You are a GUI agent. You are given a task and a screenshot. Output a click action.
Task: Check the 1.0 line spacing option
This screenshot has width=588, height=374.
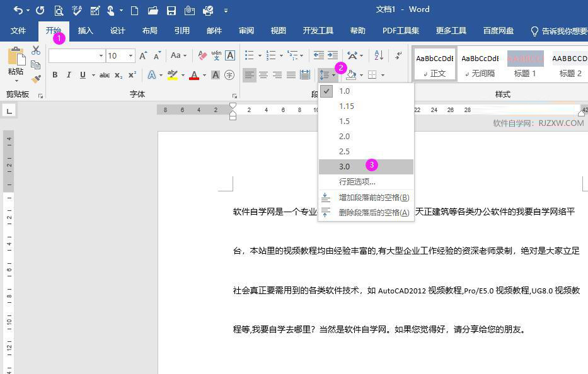[x=344, y=91]
